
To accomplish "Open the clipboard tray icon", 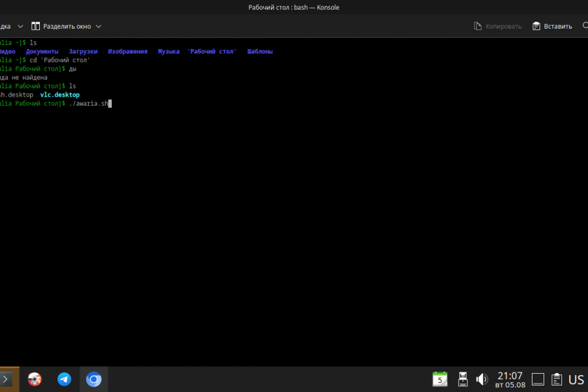I will [x=557, y=379].
